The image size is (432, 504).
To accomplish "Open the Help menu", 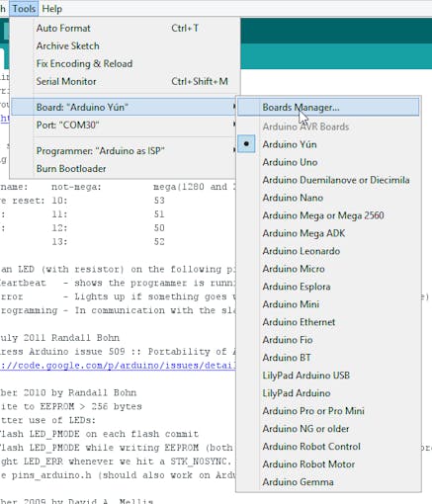I will 52,8.
